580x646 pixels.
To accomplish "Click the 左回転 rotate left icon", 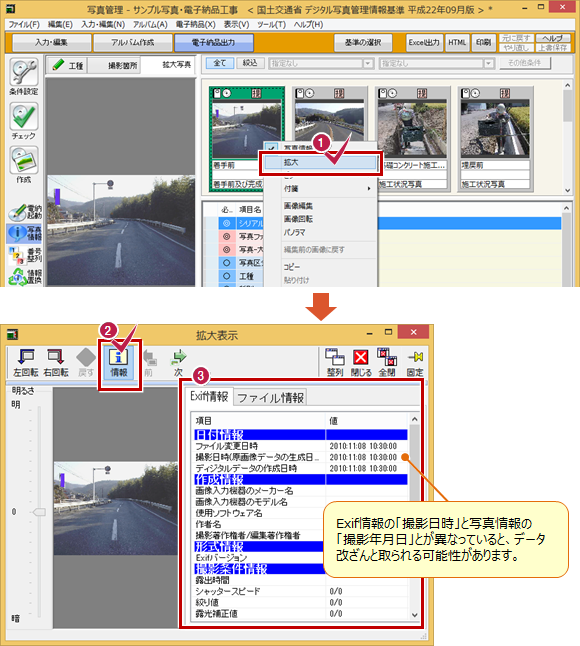I will click(26, 362).
